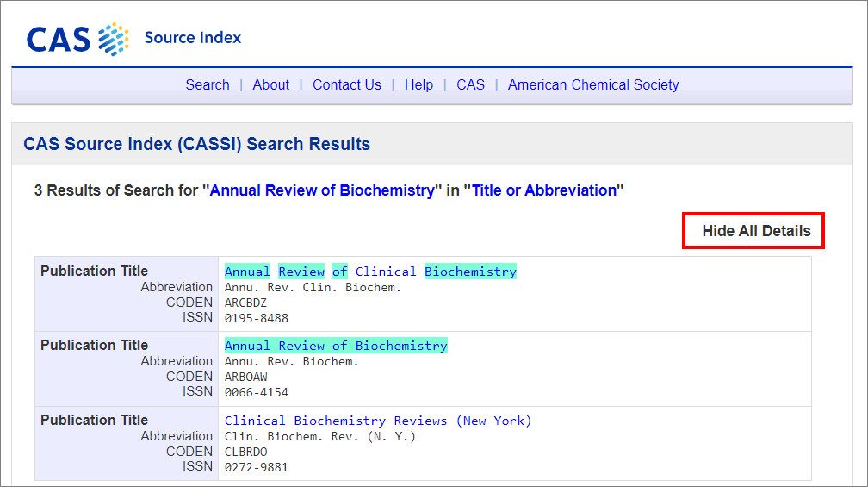Click Hide All Details button
The image size is (868, 487).
coord(756,230)
